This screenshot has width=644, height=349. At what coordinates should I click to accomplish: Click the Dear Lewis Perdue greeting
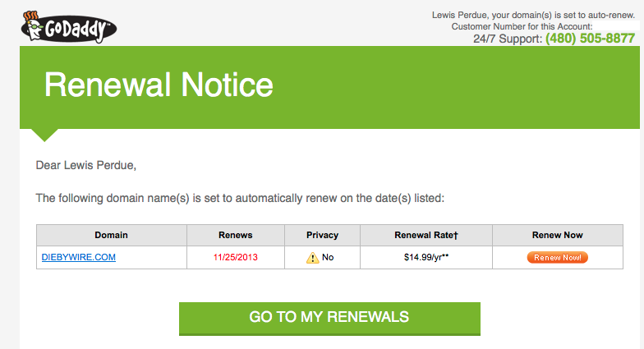coord(85,165)
